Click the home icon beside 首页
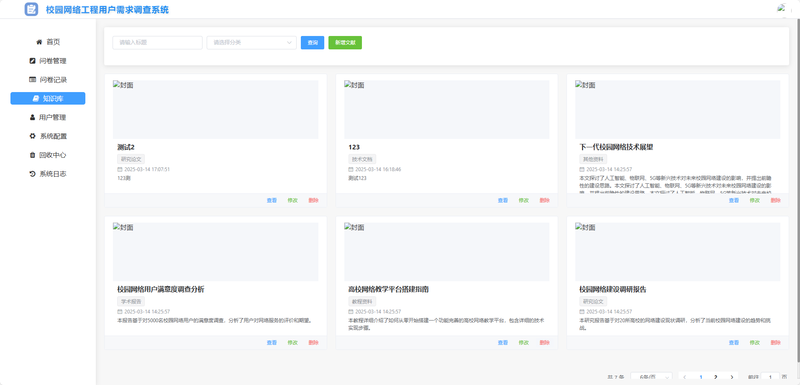Viewport: 800px width, 385px height. 39,42
